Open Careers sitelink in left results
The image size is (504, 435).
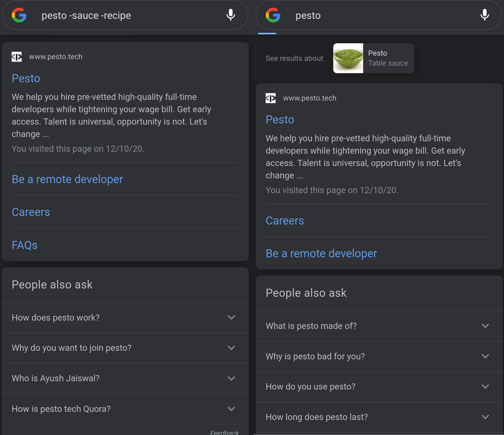tap(31, 212)
